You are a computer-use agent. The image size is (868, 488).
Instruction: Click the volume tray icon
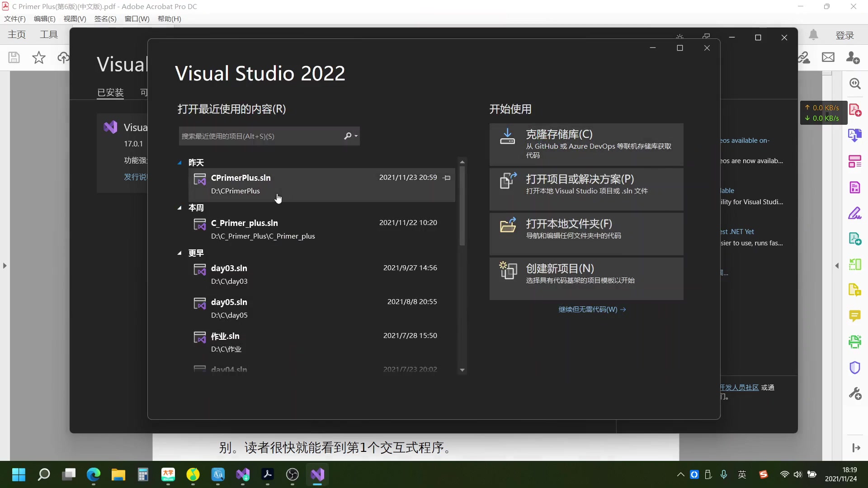tap(798, 474)
